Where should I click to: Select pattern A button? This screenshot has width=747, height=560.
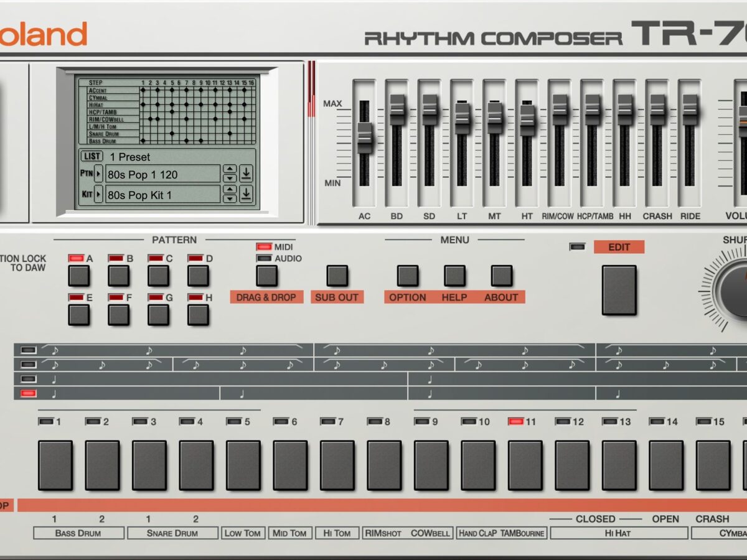coord(79,276)
